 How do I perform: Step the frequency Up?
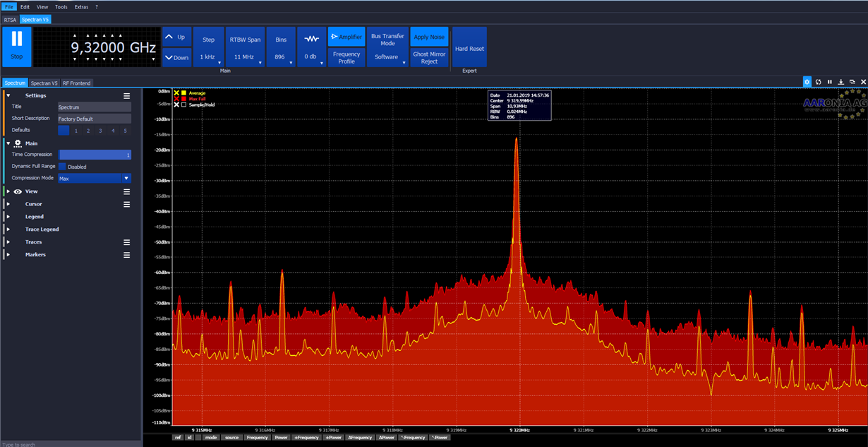click(176, 37)
